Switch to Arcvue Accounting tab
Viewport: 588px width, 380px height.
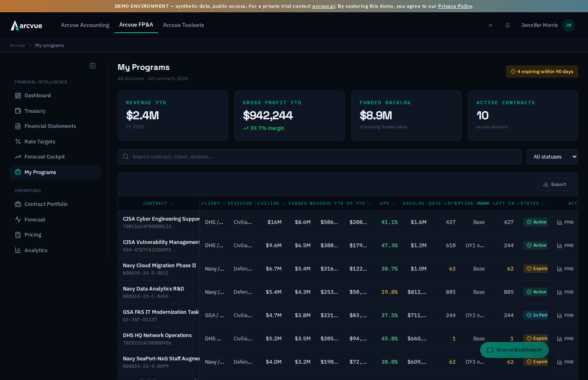pos(85,25)
